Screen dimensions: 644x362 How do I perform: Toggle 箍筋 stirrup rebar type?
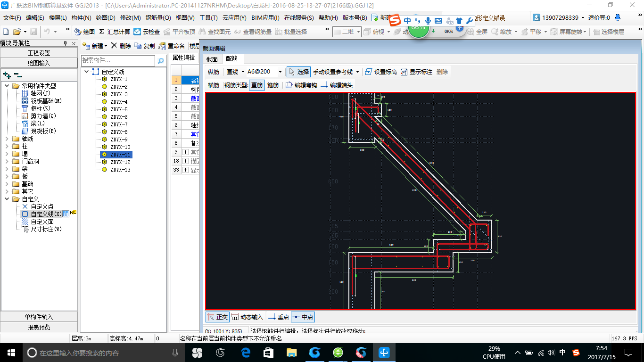click(273, 85)
